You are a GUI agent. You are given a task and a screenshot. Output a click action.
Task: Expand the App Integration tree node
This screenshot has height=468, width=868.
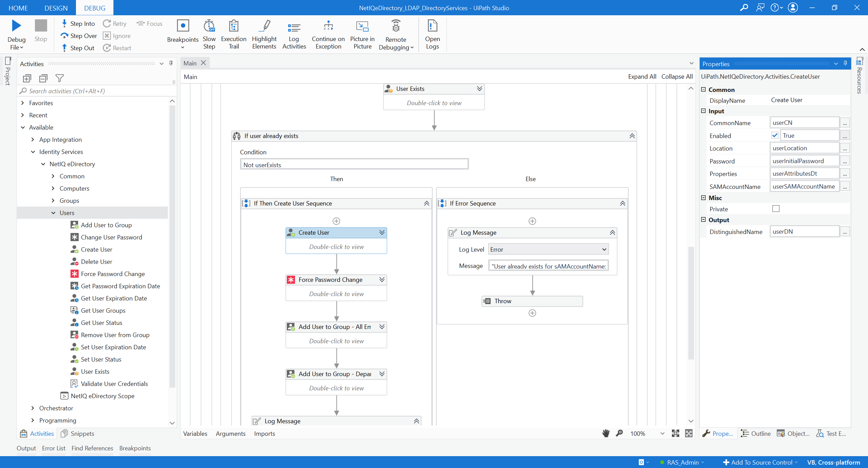point(33,139)
